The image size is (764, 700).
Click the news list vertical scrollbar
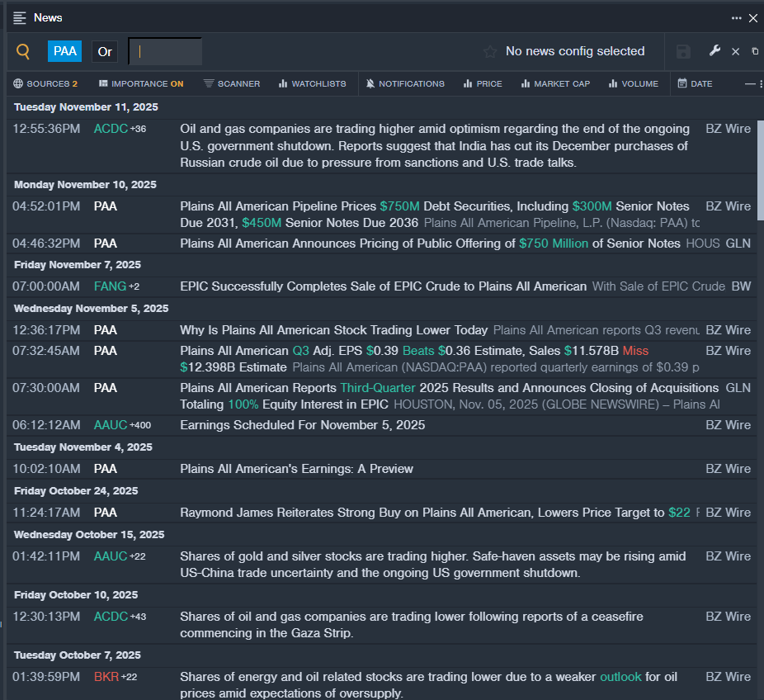tap(760, 169)
